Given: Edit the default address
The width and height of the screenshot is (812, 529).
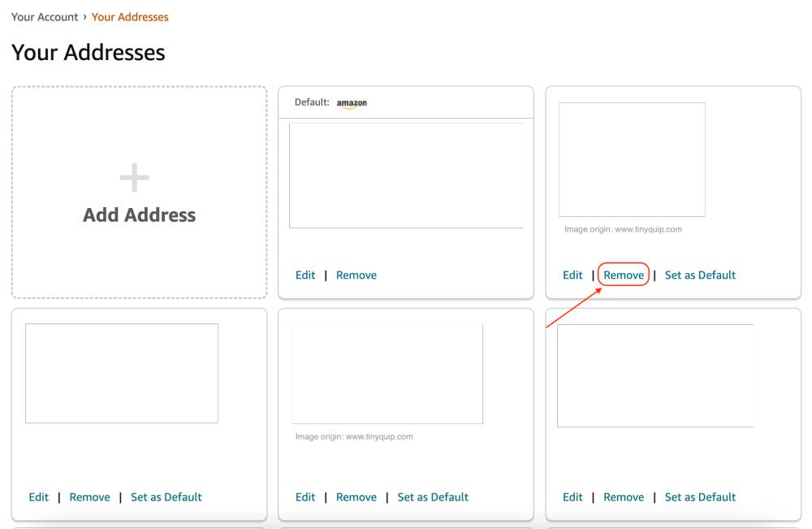Looking at the screenshot, I should coord(304,275).
